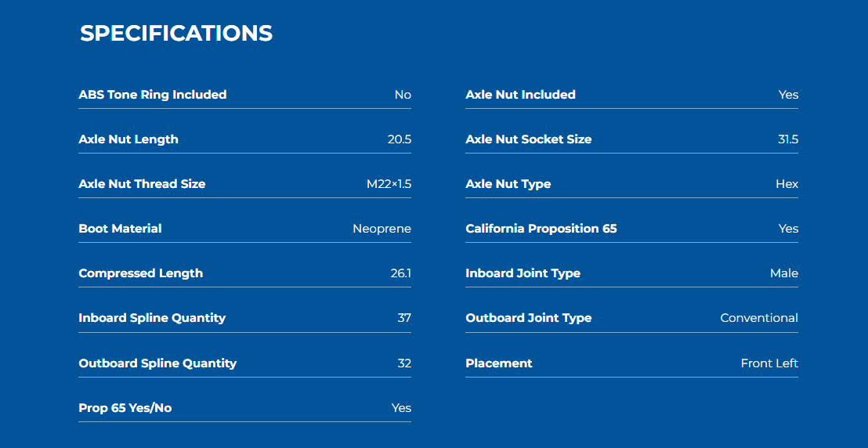
Task: Click the M22×1.5 thread size value
Action: point(389,184)
